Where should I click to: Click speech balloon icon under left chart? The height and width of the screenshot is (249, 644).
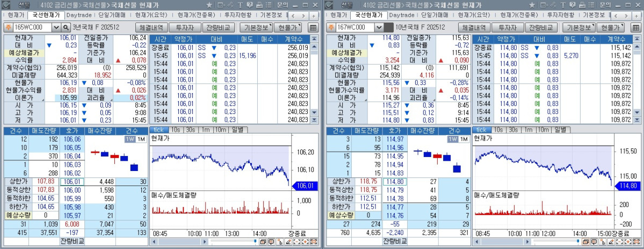[x=271, y=241]
